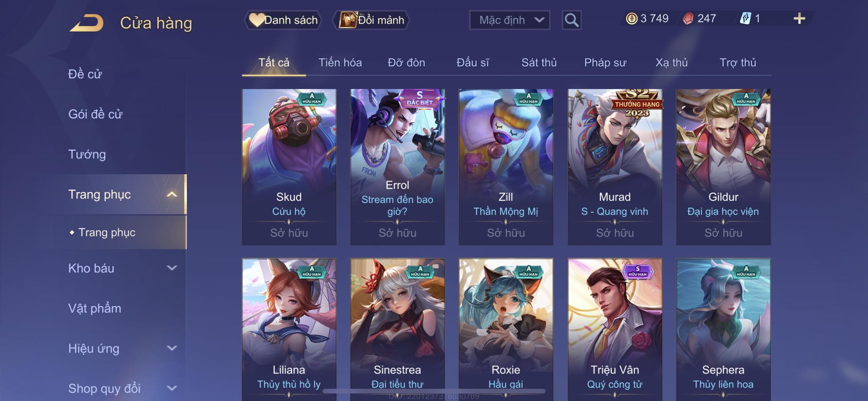Image resolution: width=868 pixels, height=401 pixels.
Task: Open the Danh sách heart wishlist
Action: click(x=283, y=20)
